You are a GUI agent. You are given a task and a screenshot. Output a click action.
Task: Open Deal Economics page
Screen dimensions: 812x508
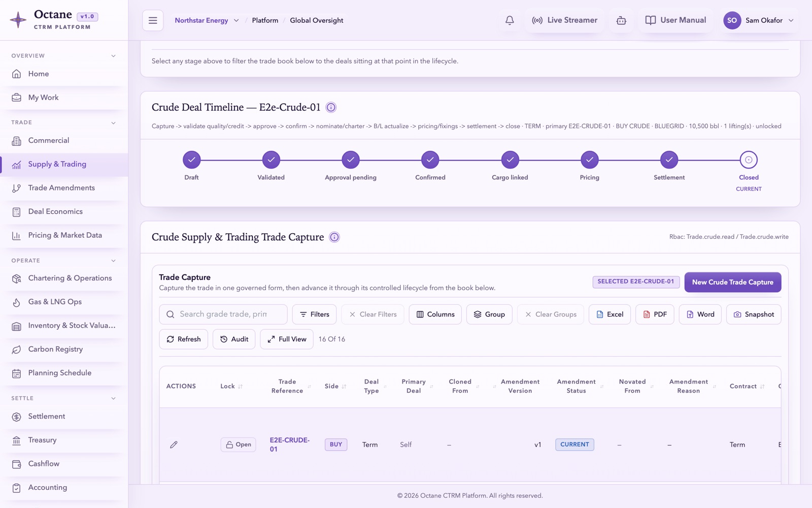pyautogui.click(x=64, y=212)
